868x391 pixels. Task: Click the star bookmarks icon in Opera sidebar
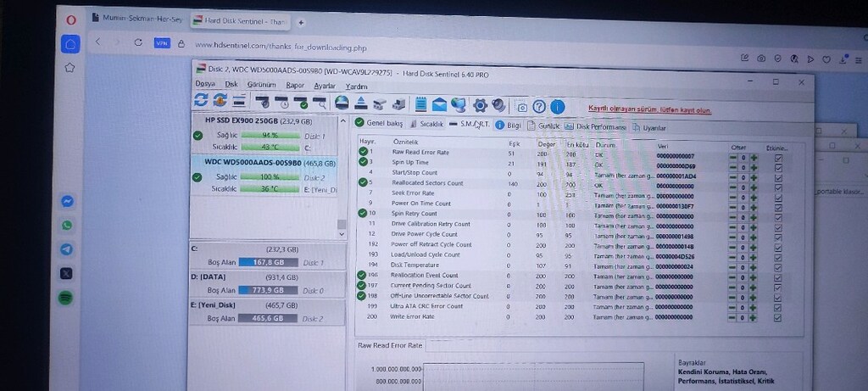pos(70,68)
